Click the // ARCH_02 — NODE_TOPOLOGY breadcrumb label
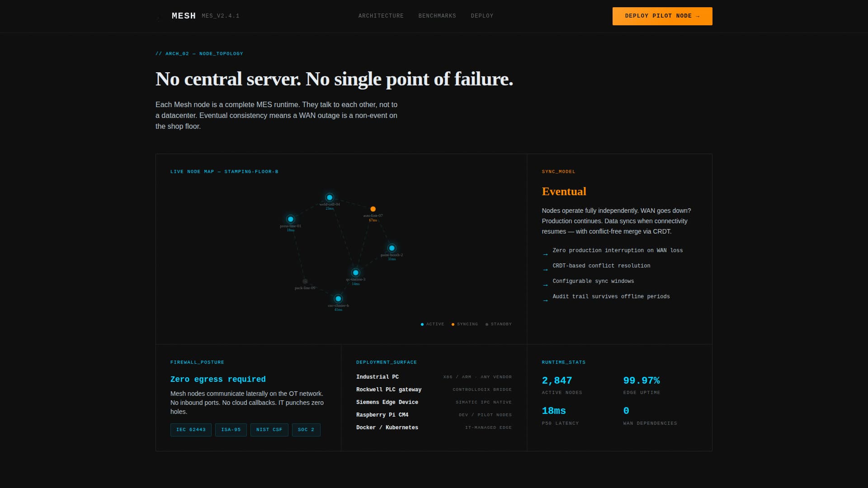The width and height of the screenshot is (868, 488). click(x=199, y=54)
